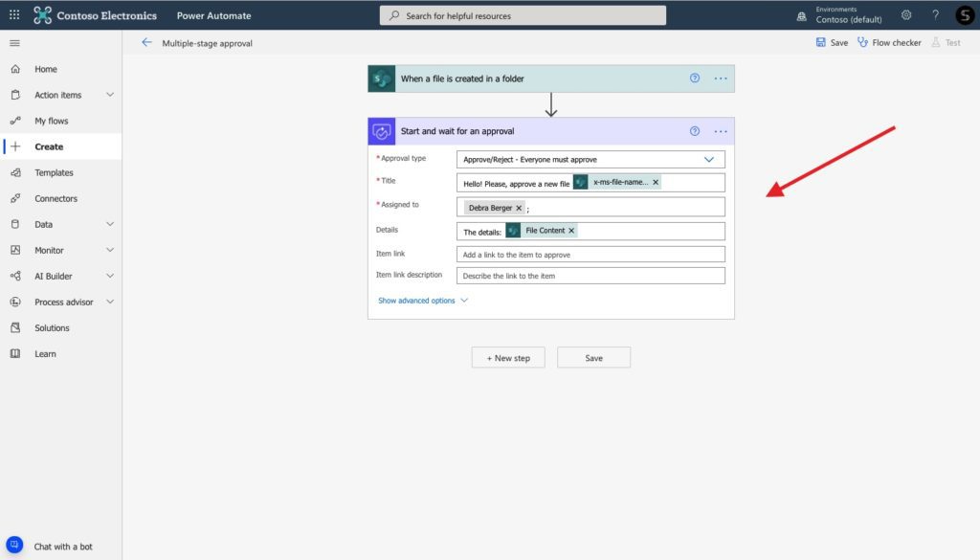This screenshot has height=560, width=980.
Task: Open the Approval type dropdown
Action: pyautogui.click(x=590, y=159)
